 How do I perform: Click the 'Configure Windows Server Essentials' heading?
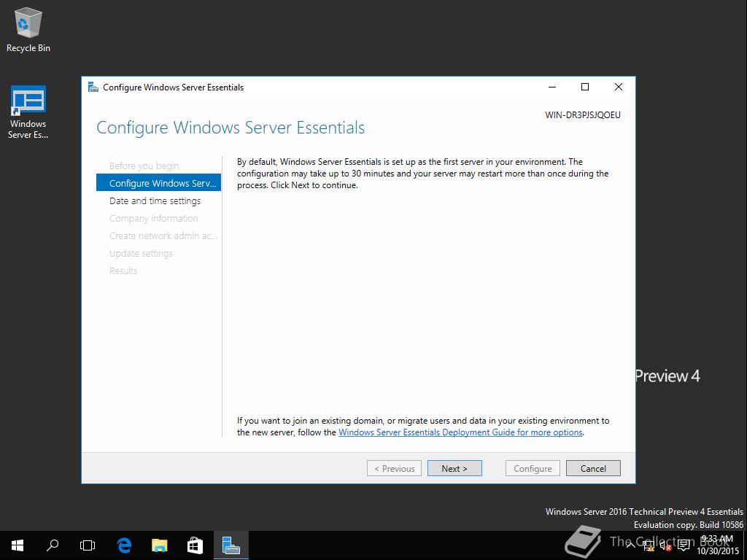tap(231, 128)
